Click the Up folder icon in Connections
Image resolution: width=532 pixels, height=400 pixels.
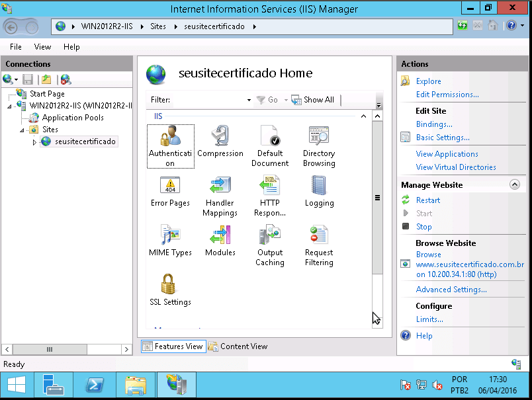click(x=46, y=79)
